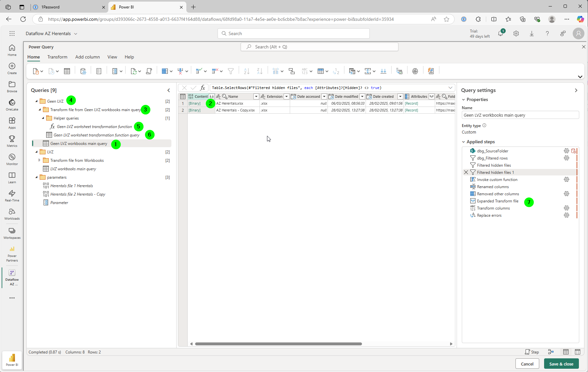
Task: Collapse the Geen LVZ folder
Action: click(36, 101)
